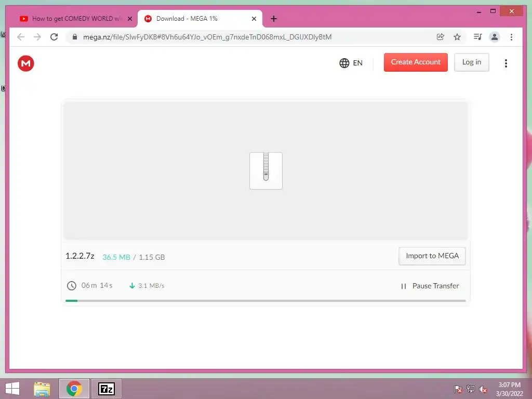
Task: Open the Chrome profile icon
Action: point(495,37)
